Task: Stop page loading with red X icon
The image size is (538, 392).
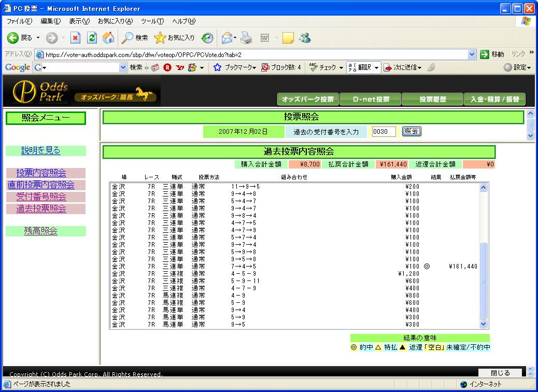Action: tap(75, 38)
